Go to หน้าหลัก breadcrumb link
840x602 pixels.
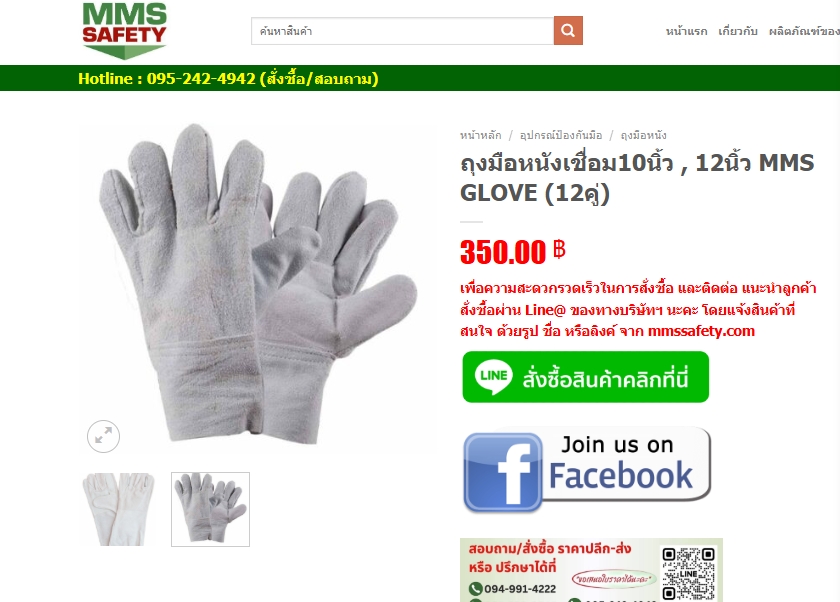tap(481, 135)
